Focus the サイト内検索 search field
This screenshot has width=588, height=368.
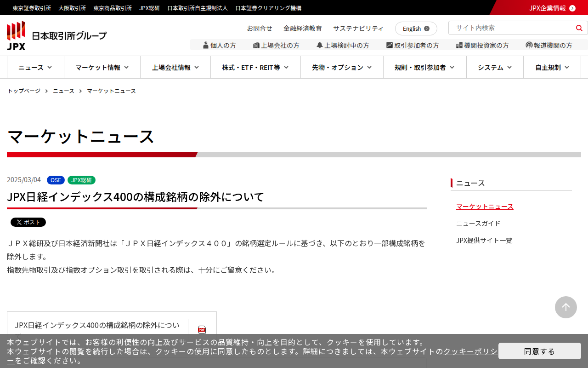512,28
